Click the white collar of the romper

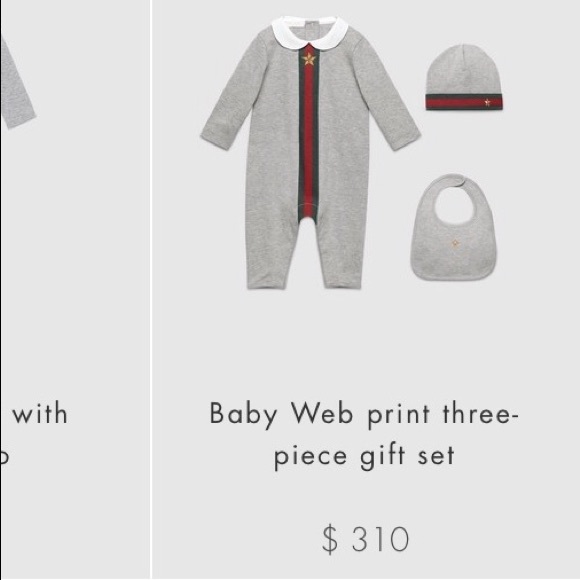click(x=310, y=31)
